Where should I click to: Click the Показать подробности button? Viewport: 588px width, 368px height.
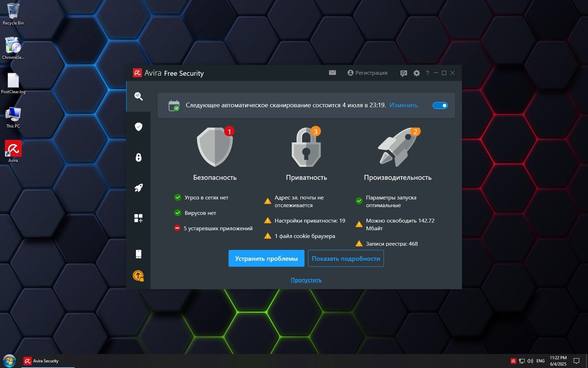point(346,258)
